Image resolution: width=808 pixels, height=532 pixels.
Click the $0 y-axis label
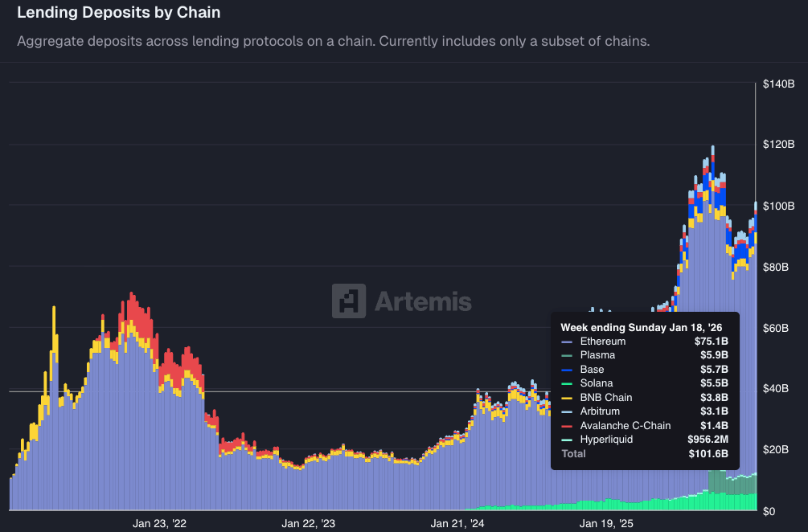click(769, 511)
